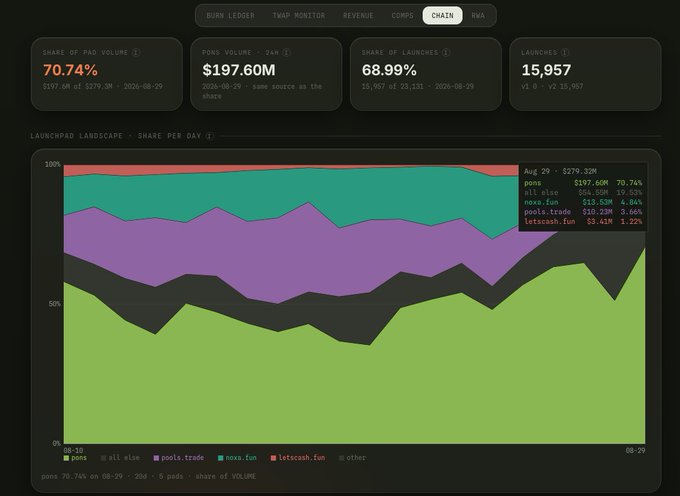This screenshot has height=496, width=680.
Task: Click the 50% y-axis label
Action: (x=54, y=304)
